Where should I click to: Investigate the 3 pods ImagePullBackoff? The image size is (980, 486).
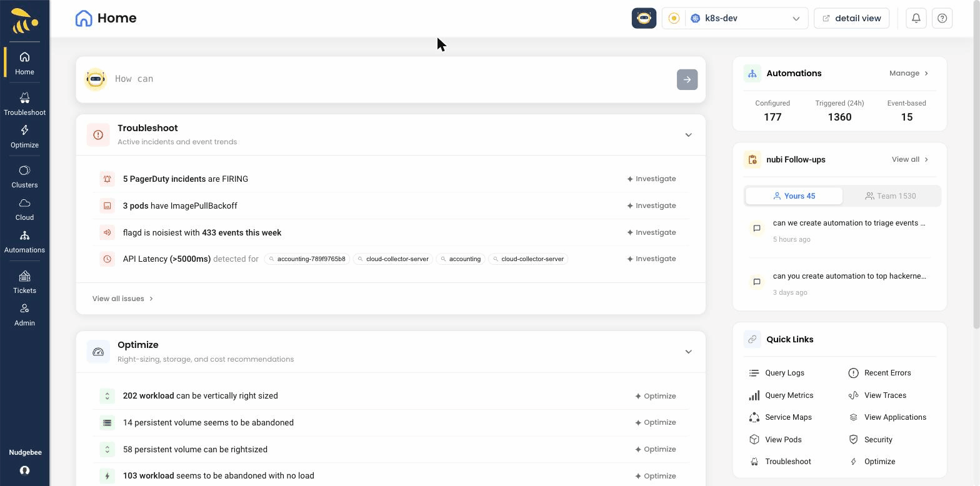[651, 206]
